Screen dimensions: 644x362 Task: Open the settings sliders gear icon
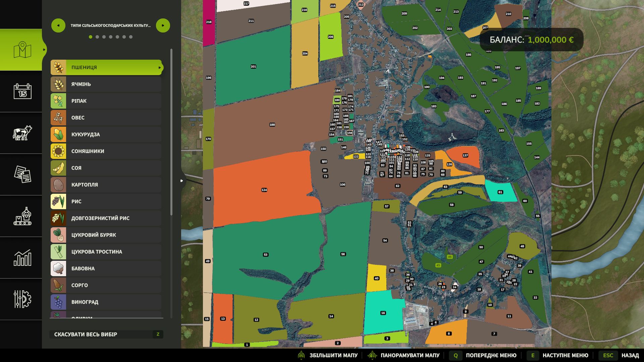pos(22,299)
